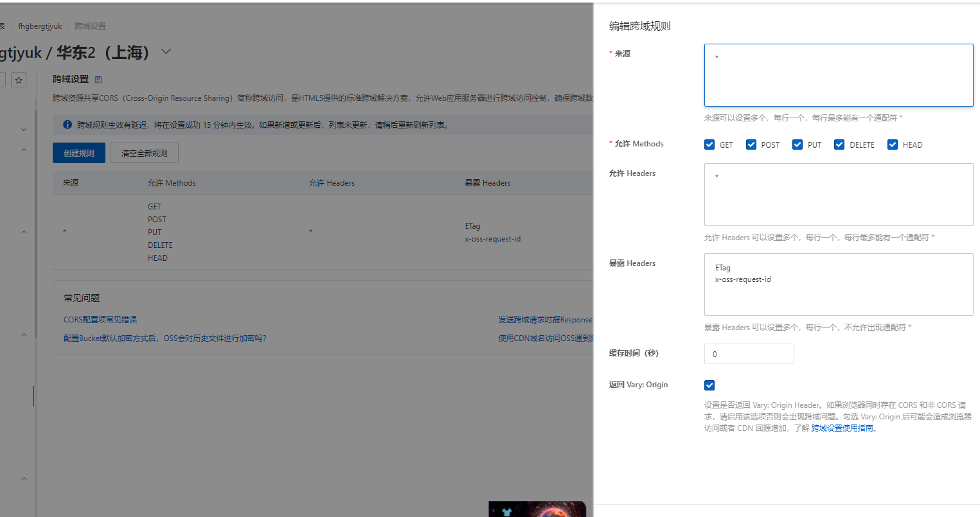Toggle the POST method checkbox
The height and width of the screenshot is (517, 980).
(751, 145)
